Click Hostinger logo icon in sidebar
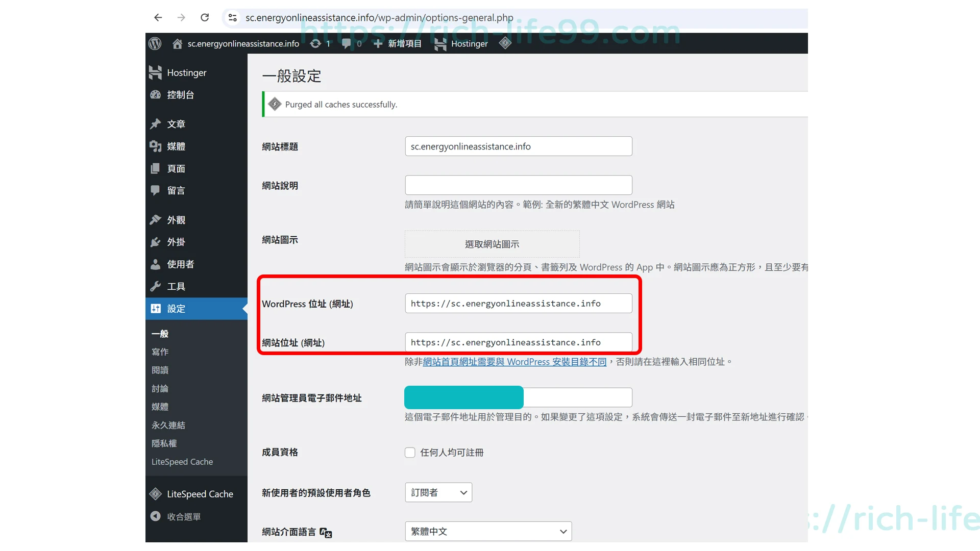Viewport: 980px width, 551px height. pos(155,72)
